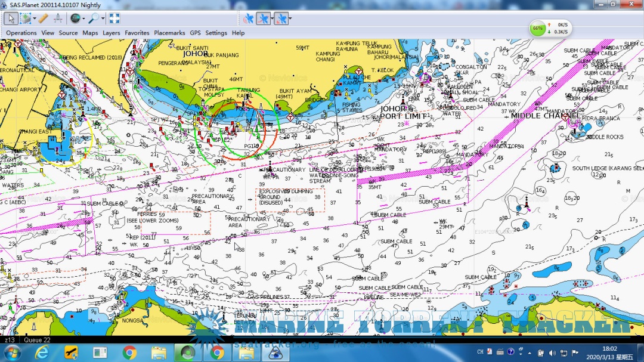The width and height of the screenshot is (644, 362).
Task: Open the Help menu
Action: coord(238,33)
